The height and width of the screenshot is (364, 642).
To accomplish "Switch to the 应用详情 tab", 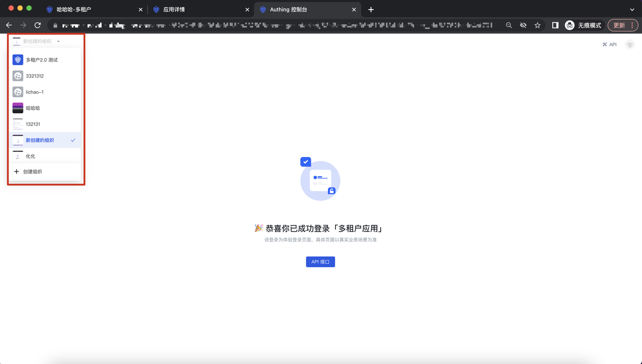I will pos(174,10).
